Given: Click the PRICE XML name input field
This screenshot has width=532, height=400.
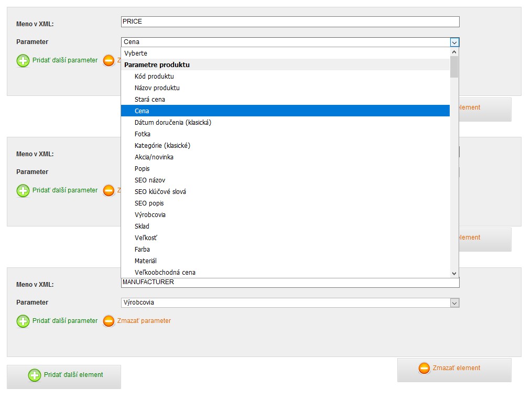Looking at the screenshot, I should [x=290, y=22].
